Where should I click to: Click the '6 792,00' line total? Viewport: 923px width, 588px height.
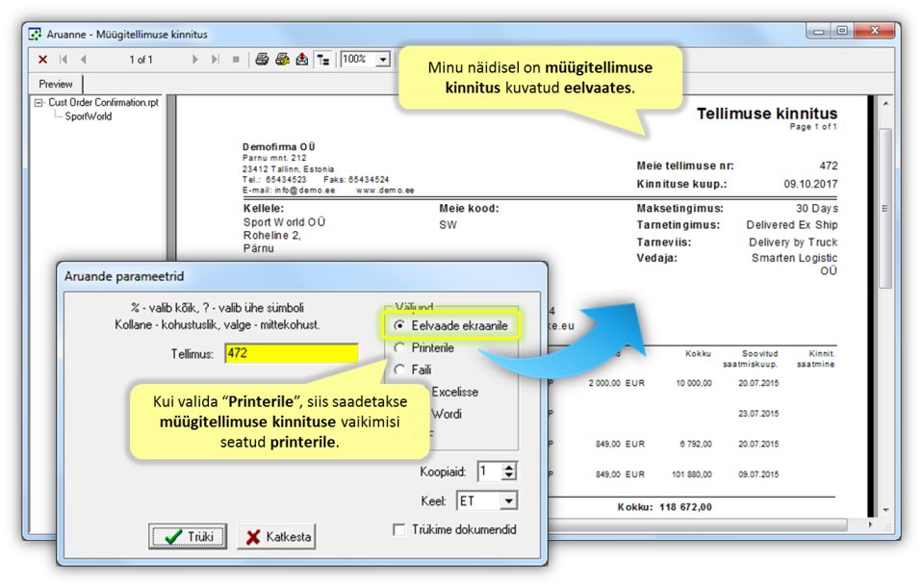696,444
